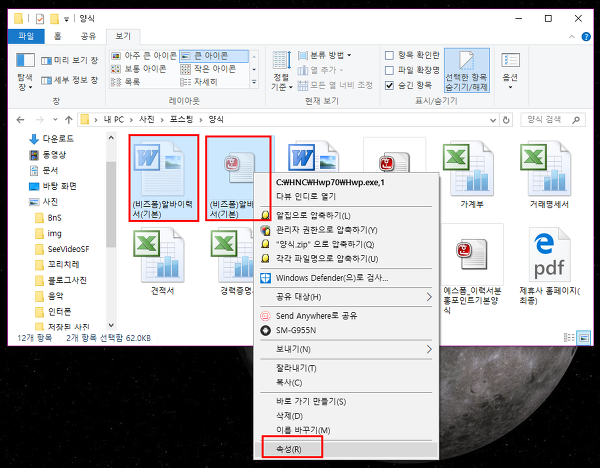Toggle the 세부 정보 창 details pane
Image resolution: width=600 pixels, height=468 pixels.
70,80
